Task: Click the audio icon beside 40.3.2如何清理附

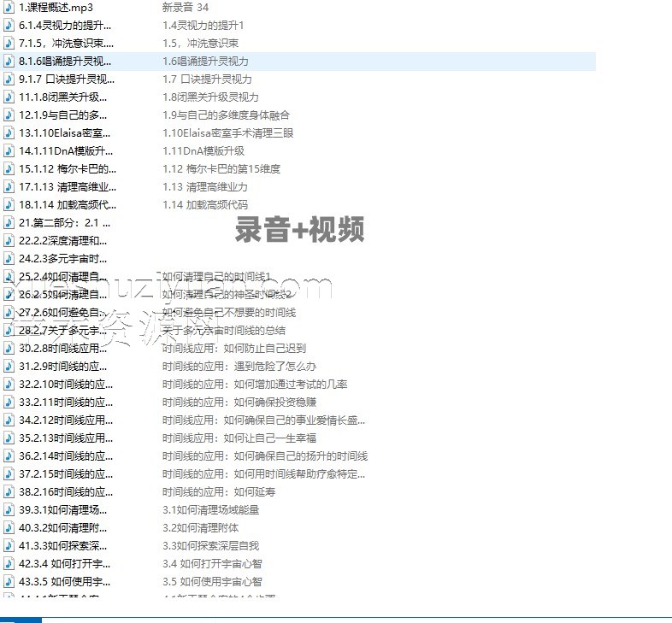Action: point(9,528)
